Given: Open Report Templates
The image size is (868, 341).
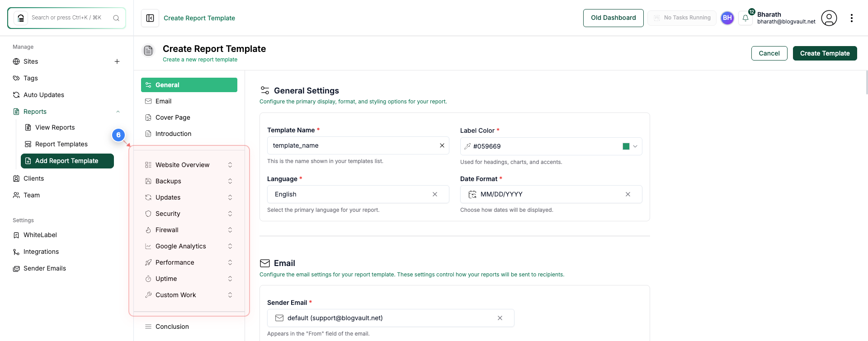Looking at the screenshot, I should click(x=61, y=144).
